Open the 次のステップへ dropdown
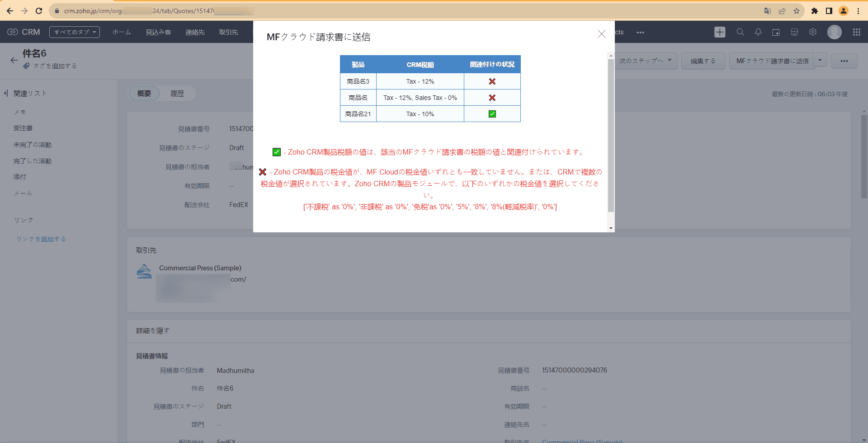 645,61
